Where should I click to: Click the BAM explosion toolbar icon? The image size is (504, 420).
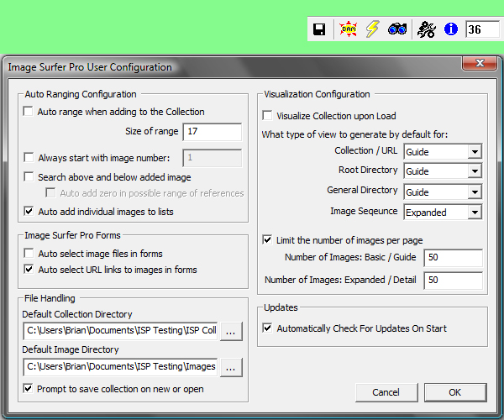tap(349, 29)
